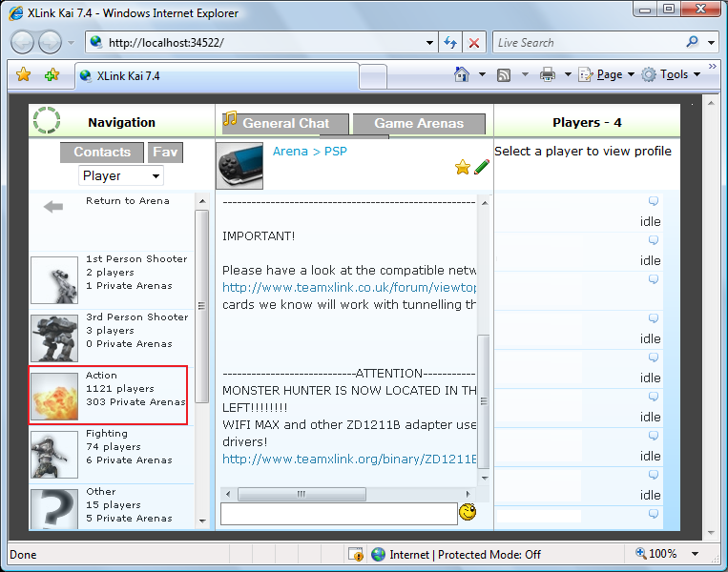
Task: Select the Action explosion thumbnail
Action: (x=54, y=397)
